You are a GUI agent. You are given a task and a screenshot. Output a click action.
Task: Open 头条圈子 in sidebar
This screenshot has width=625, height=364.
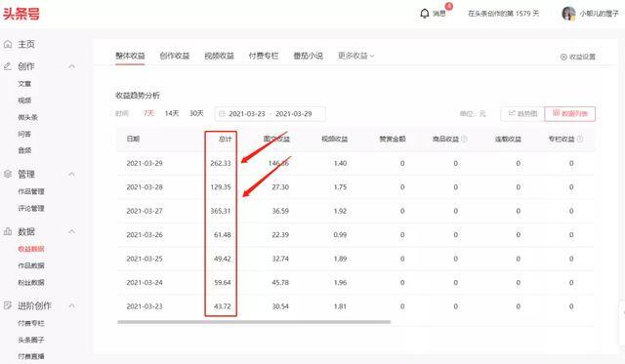coord(31,340)
